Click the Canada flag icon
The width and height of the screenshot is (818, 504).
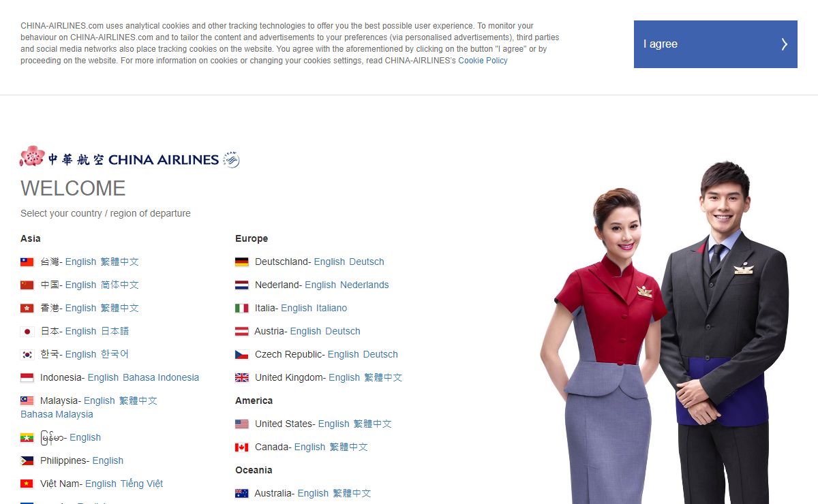click(242, 447)
